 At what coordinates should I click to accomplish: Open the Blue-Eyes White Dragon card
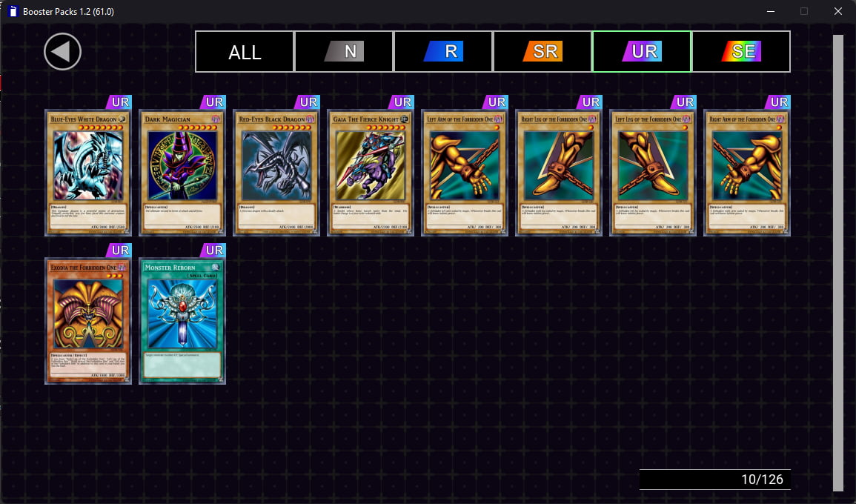88,173
